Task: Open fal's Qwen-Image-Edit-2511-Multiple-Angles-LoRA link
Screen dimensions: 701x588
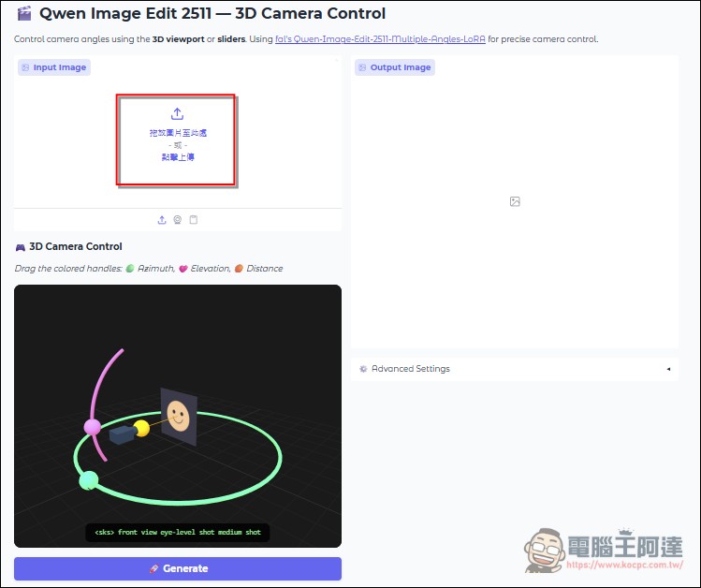Action: click(380, 39)
